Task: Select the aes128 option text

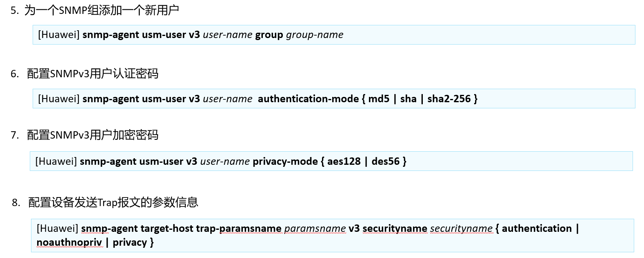Action: click(344, 162)
